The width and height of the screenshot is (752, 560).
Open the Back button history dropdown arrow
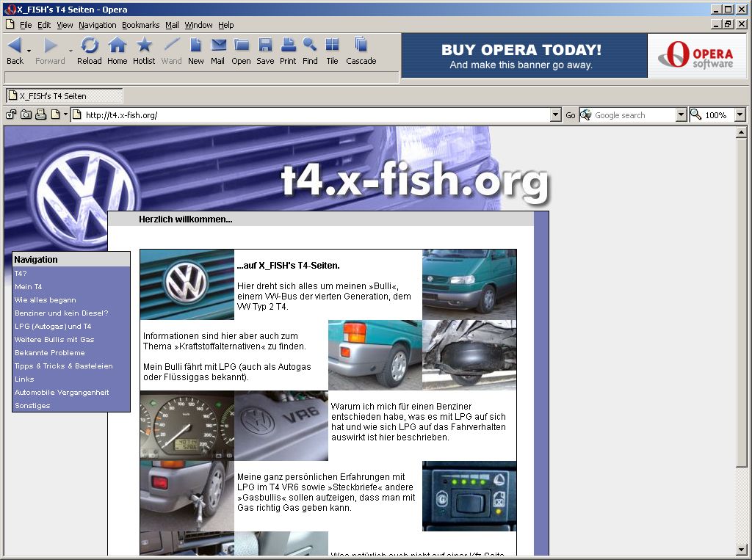click(29, 51)
